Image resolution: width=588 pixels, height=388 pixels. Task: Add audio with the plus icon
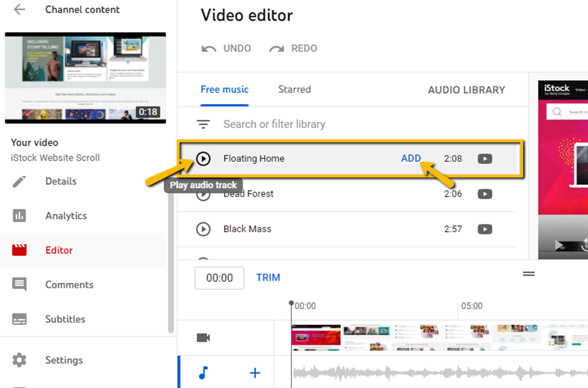tap(255, 373)
